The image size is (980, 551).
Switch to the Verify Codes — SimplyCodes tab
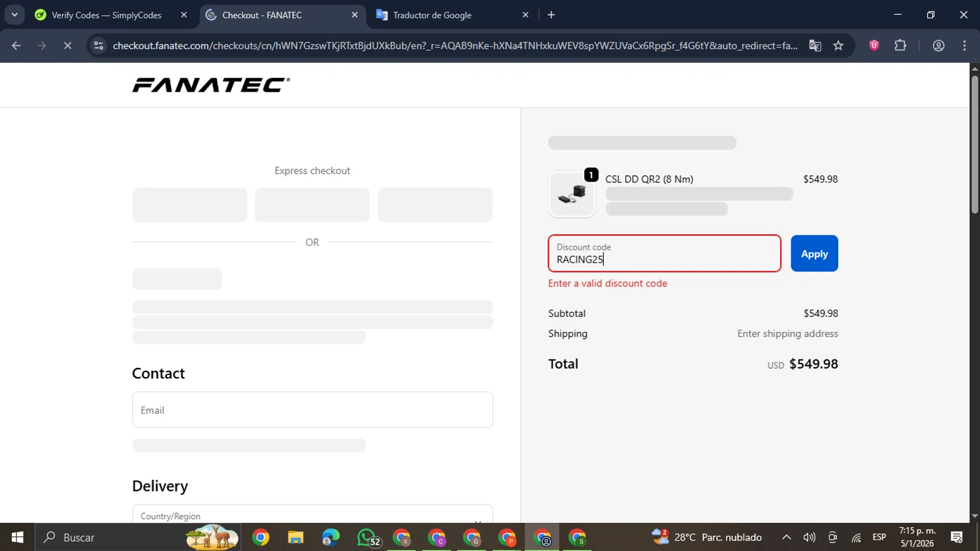[x=106, y=15]
